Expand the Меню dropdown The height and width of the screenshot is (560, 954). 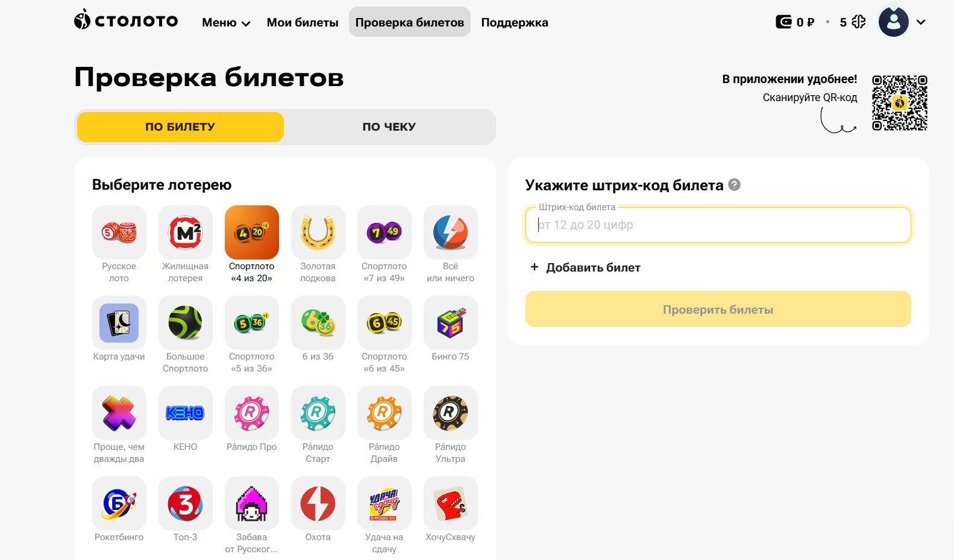(x=226, y=22)
